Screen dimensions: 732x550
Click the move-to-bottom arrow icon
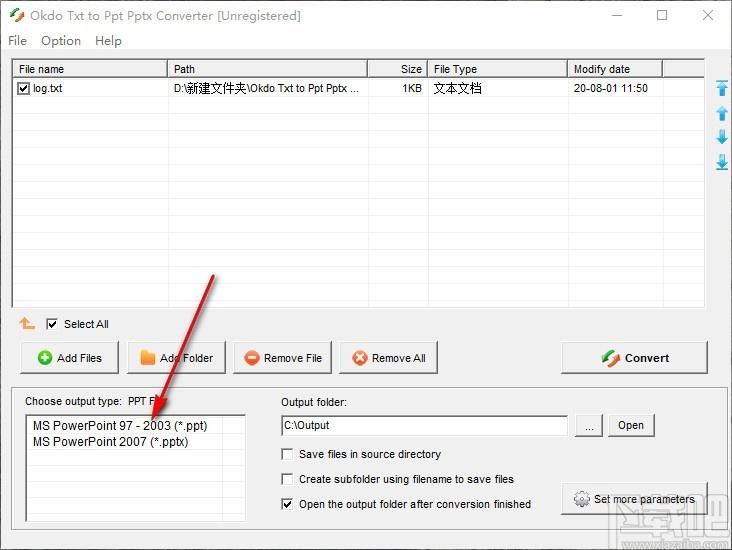722,162
